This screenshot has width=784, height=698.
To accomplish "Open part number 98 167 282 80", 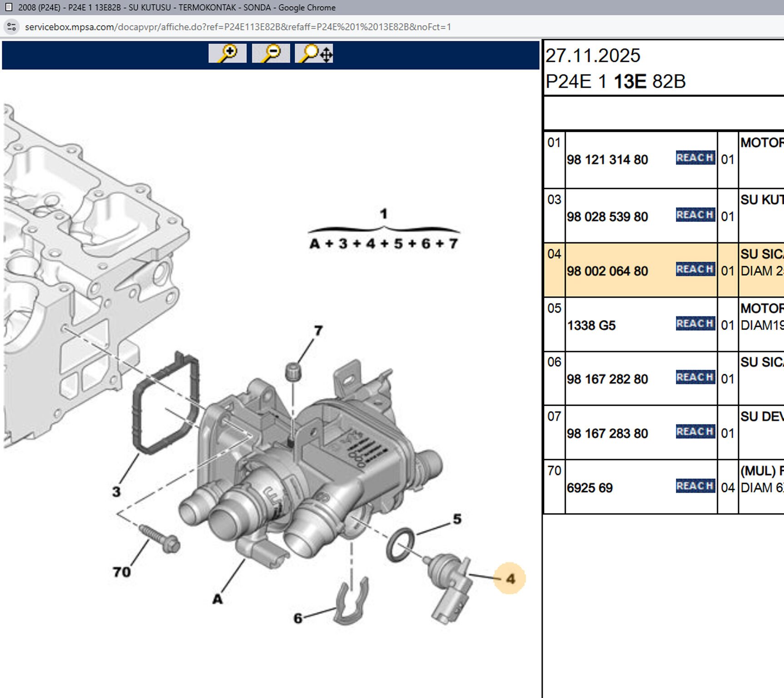I will tap(607, 379).
